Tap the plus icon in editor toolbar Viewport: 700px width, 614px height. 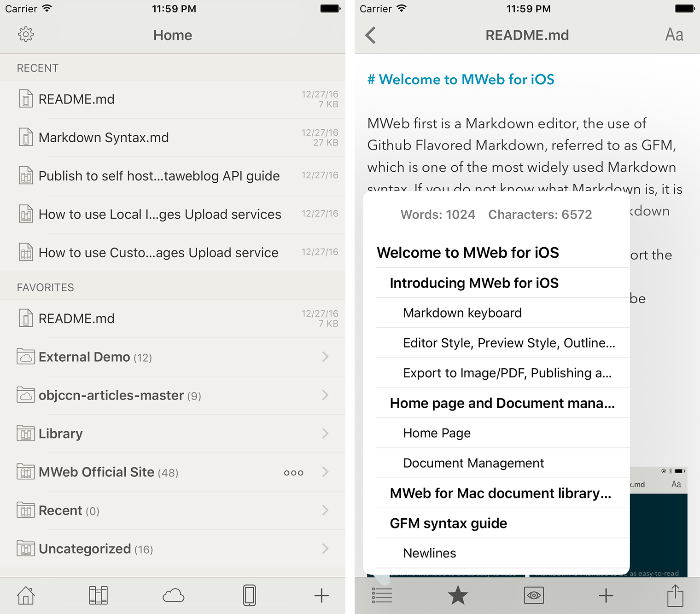pyautogui.click(x=606, y=596)
